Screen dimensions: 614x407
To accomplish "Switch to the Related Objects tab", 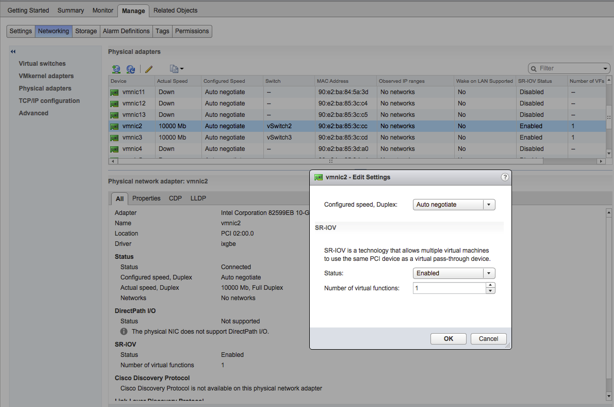I will pyautogui.click(x=175, y=11).
